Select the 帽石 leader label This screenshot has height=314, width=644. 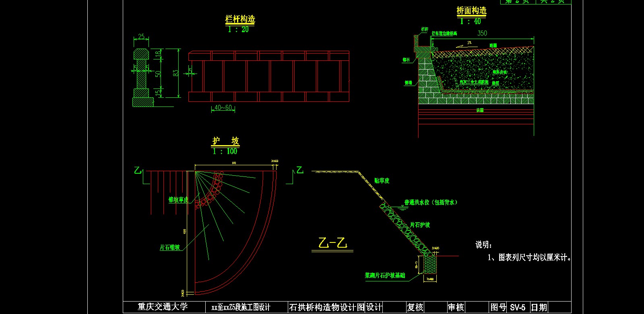pyautogui.click(x=406, y=60)
